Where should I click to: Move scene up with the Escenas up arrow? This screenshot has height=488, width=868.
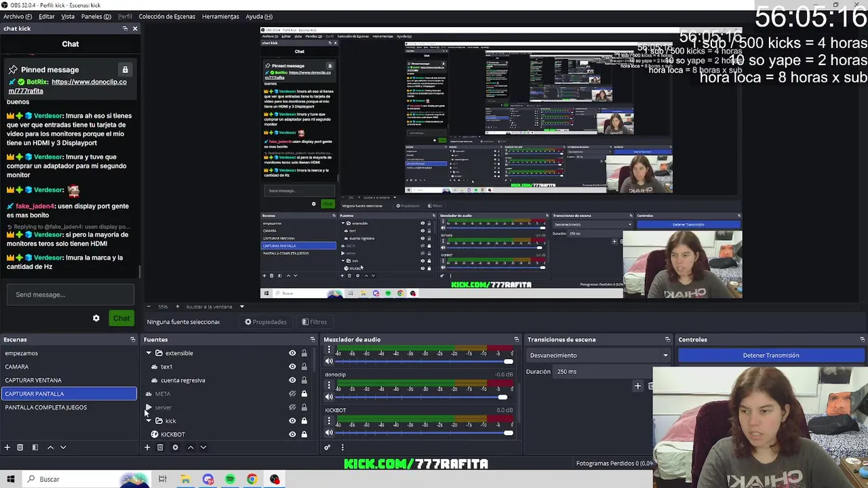pos(50,447)
